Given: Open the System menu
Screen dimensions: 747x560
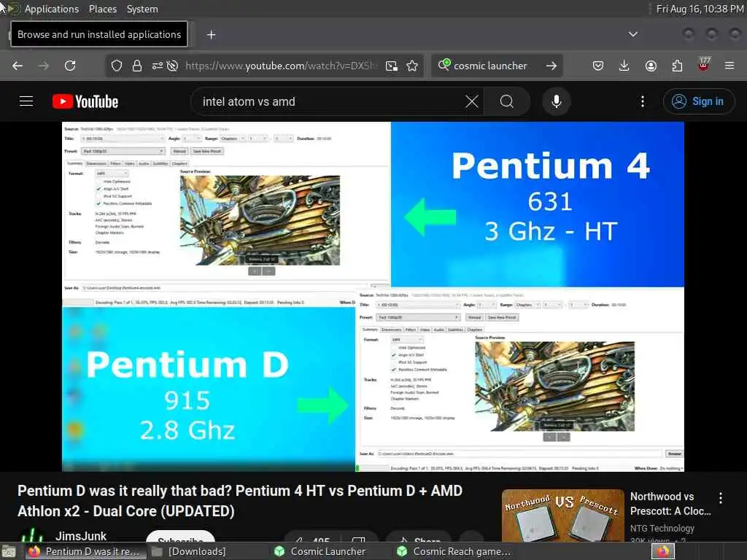Looking at the screenshot, I should 142,9.
